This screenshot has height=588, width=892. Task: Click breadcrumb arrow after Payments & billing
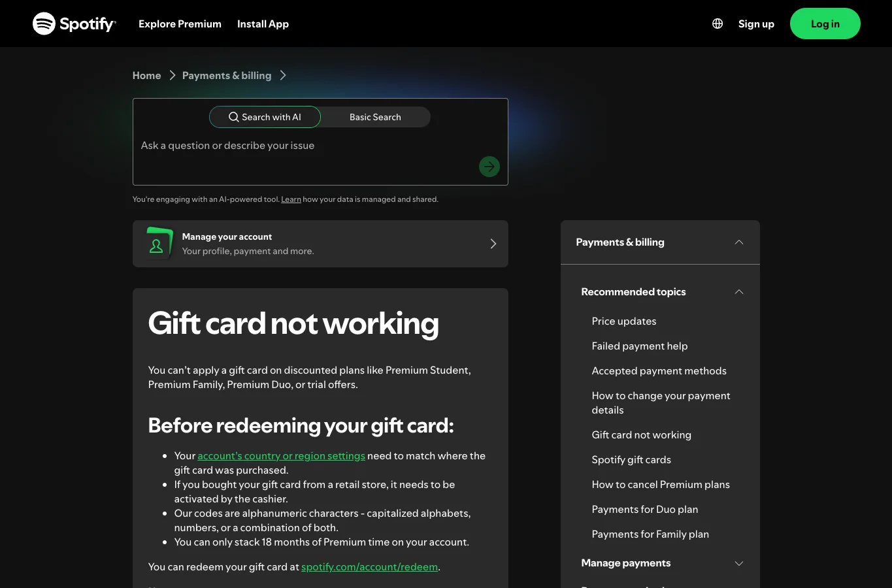(283, 75)
